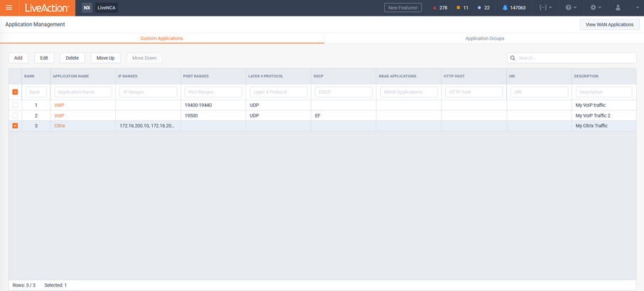Select the 172.16.200.10 IP ranges cell
The width and height of the screenshot is (644, 291).
[x=149, y=126]
